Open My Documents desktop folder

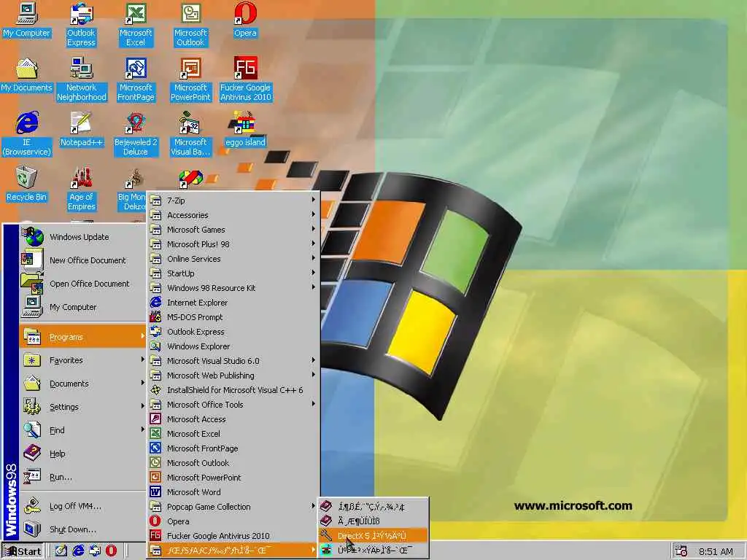click(27, 75)
